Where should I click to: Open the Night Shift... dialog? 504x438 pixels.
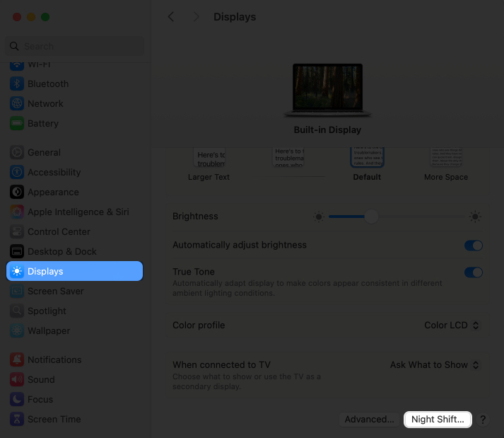[438, 420]
